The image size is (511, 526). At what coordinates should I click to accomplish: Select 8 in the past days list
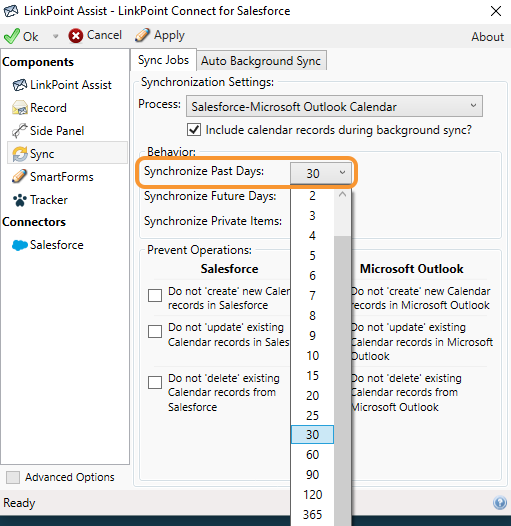click(312, 316)
